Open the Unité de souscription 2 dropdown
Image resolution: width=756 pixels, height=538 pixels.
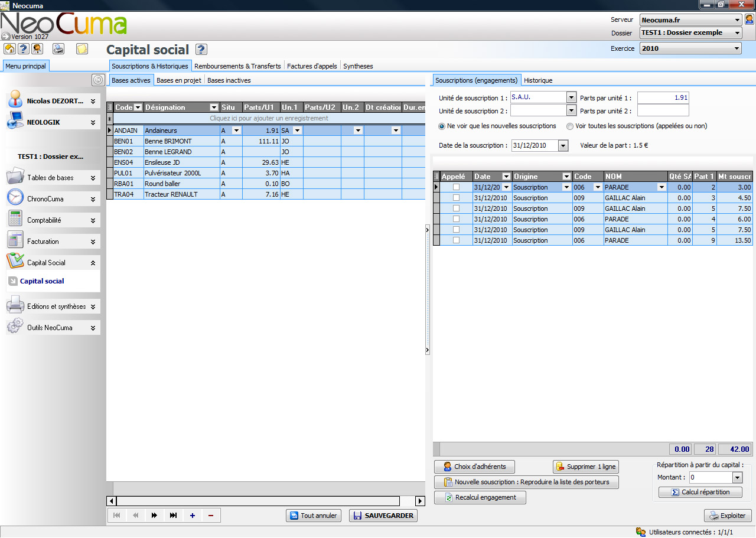tap(571, 110)
